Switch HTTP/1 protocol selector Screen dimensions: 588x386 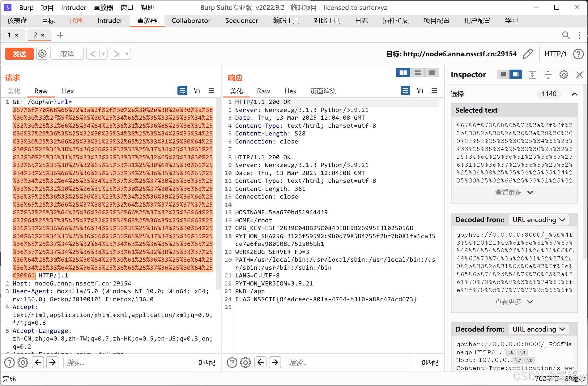[556, 54]
